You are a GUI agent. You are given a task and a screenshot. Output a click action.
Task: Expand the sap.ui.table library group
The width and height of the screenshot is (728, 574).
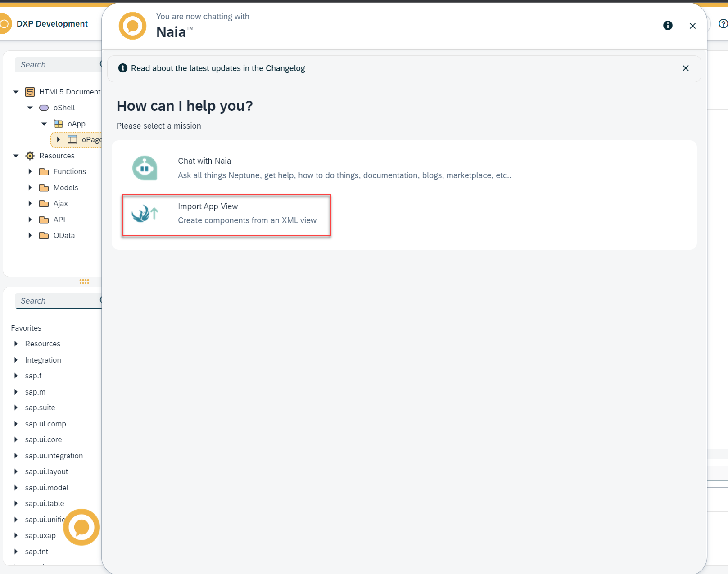pyautogui.click(x=16, y=503)
